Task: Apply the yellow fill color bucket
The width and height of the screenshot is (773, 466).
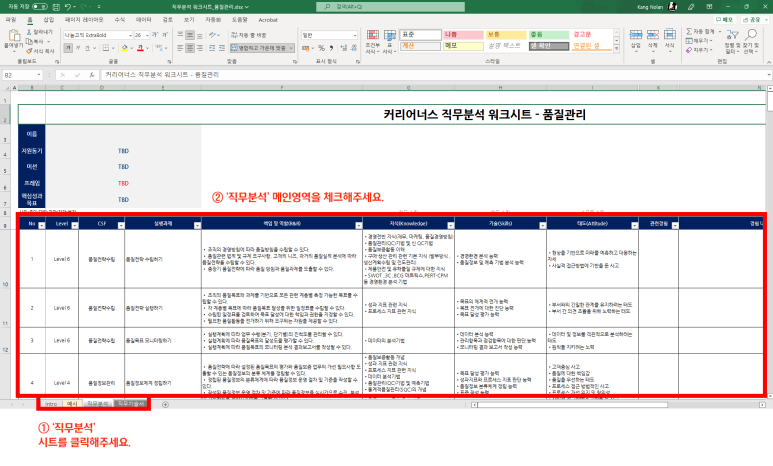Action: tap(124, 48)
